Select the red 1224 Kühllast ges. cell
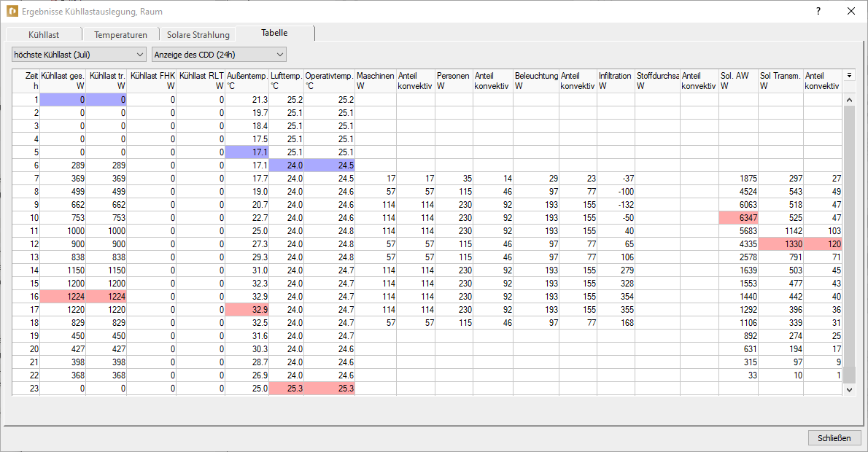The height and width of the screenshot is (452, 868). click(x=63, y=297)
